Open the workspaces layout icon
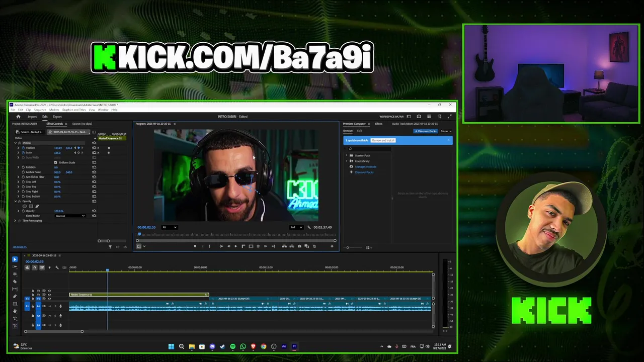The image size is (644, 362). tap(409, 117)
